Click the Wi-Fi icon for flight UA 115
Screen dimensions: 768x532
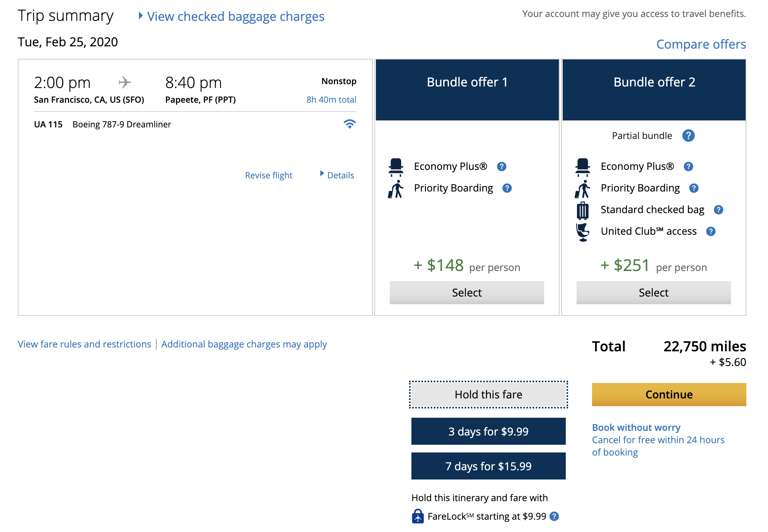(x=350, y=124)
